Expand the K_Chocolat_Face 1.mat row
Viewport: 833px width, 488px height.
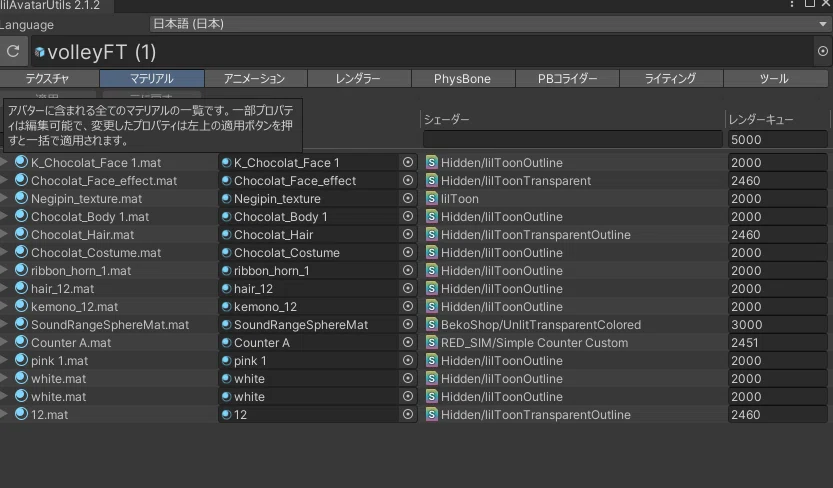[x=4, y=162]
